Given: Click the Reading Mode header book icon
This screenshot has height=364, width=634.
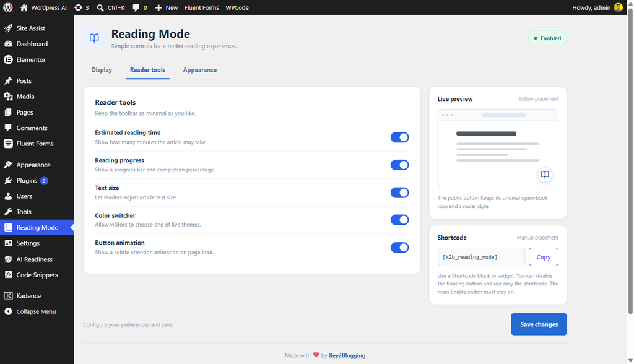Looking at the screenshot, I should click(x=94, y=38).
